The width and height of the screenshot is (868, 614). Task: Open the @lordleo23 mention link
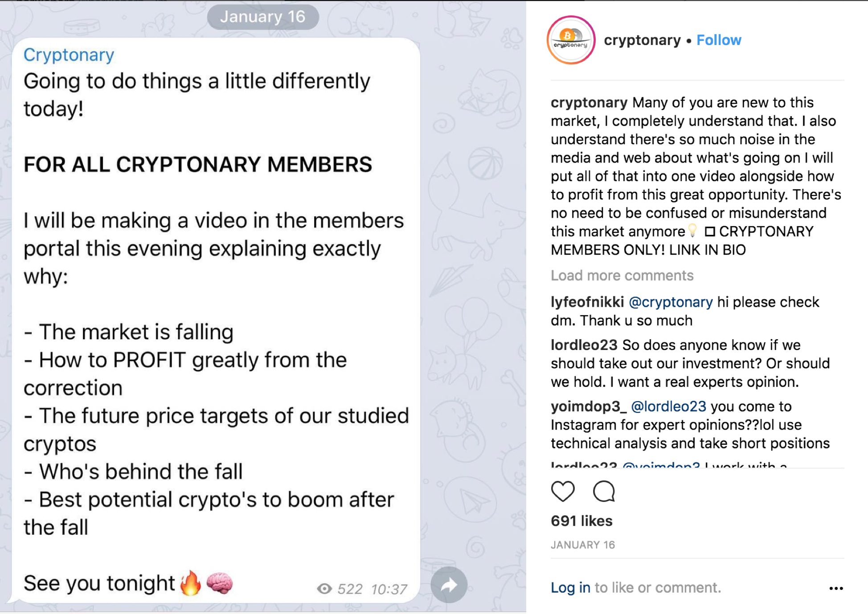tap(668, 406)
